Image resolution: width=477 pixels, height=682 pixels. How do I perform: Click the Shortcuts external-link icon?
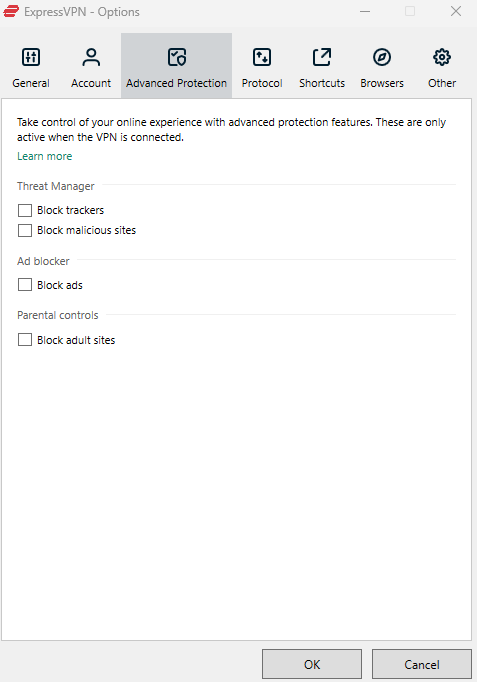[322, 57]
